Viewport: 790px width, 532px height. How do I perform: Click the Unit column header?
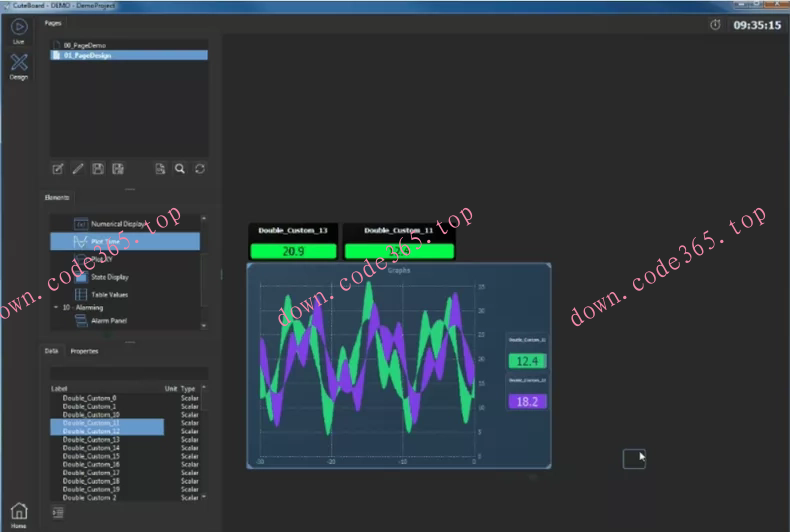(x=171, y=388)
